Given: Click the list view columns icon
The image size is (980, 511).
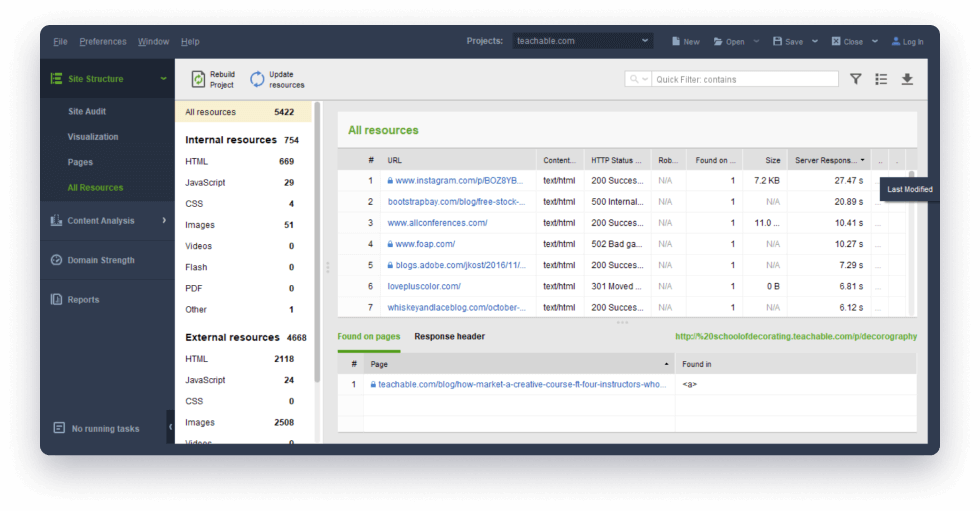Looking at the screenshot, I should 881,79.
